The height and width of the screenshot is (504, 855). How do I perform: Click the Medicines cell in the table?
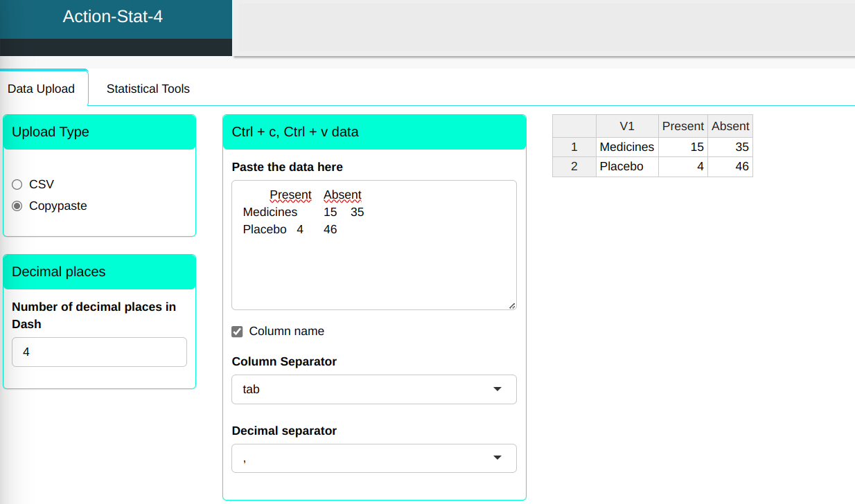(x=626, y=147)
